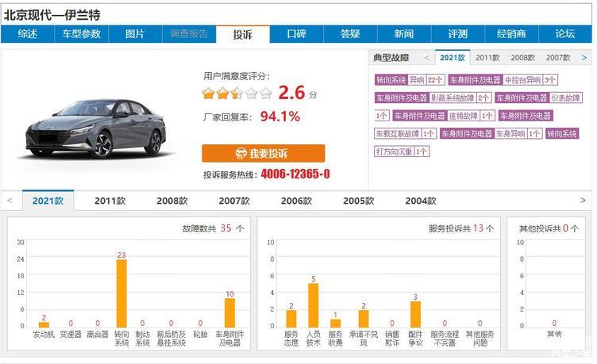Open the 口碑 tab

pyautogui.click(x=296, y=34)
